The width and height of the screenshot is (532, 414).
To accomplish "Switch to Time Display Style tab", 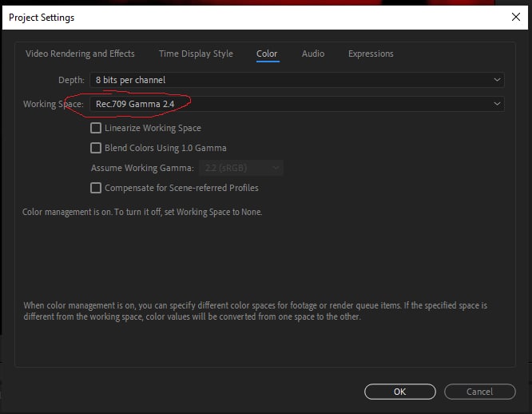I will pyautogui.click(x=197, y=54).
